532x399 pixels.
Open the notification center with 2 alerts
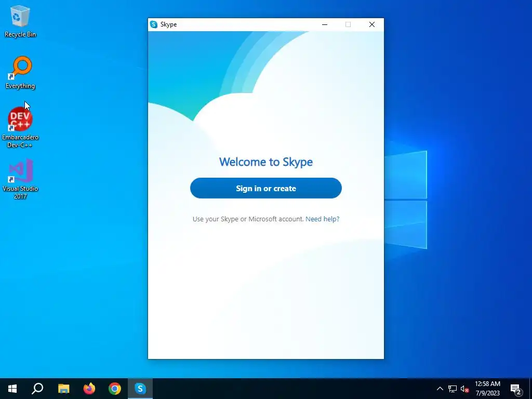pos(516,389)
